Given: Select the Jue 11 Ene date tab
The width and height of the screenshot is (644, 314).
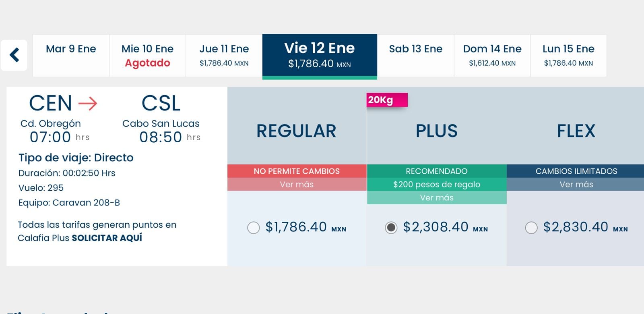Looking at the screenshot, I should [224, 55].
